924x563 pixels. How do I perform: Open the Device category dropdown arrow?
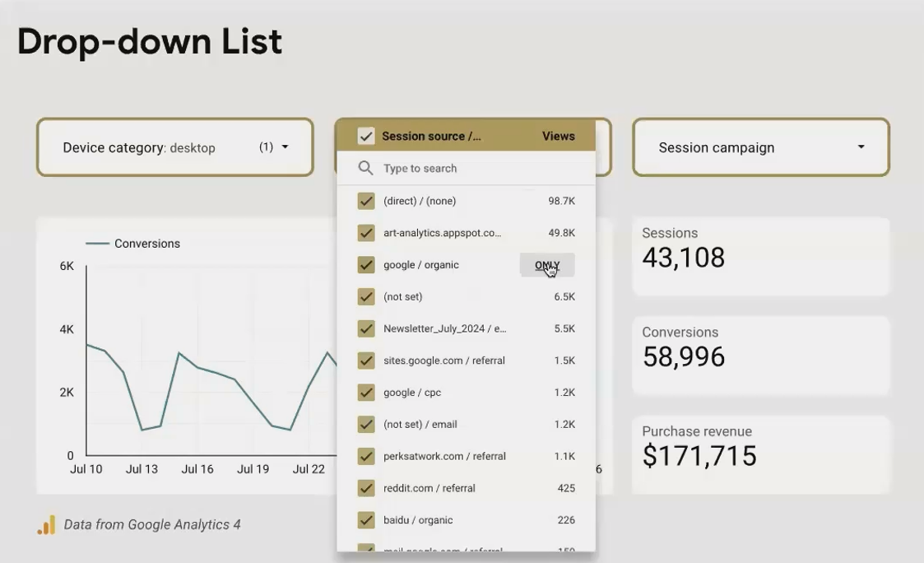pyautogui.click(x=286, y=147)
